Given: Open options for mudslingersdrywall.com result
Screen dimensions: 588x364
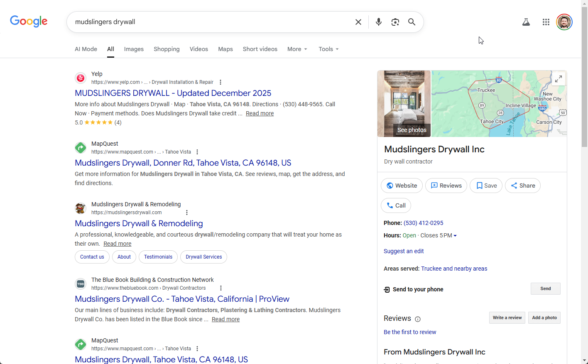Looking at the screenshot, I should [x=187, y=213].
